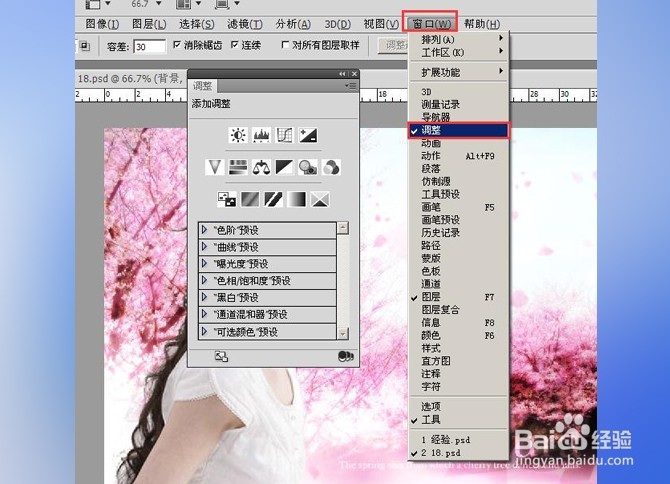
Task: Click the 容差 input field
Action: (149, 46)
